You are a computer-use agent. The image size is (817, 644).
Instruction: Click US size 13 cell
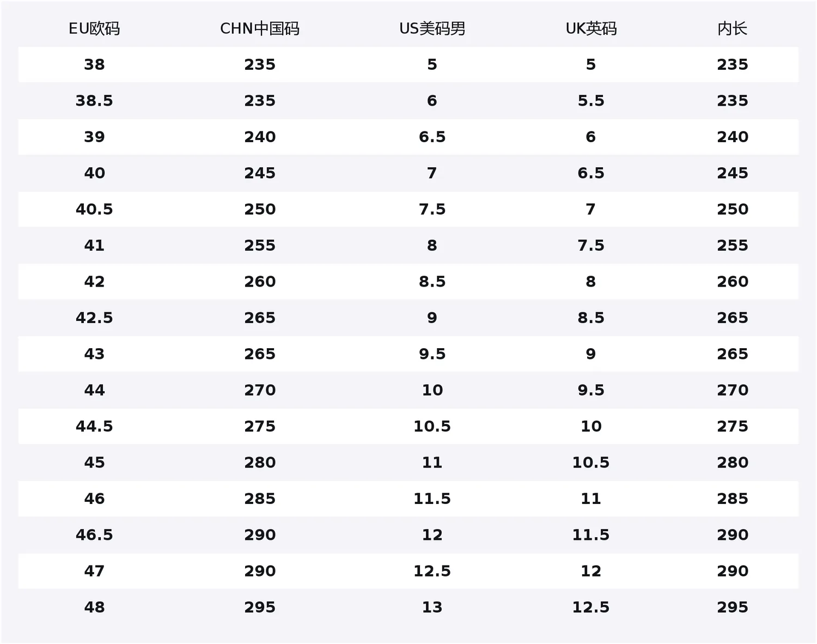click(x=432, y=607)
